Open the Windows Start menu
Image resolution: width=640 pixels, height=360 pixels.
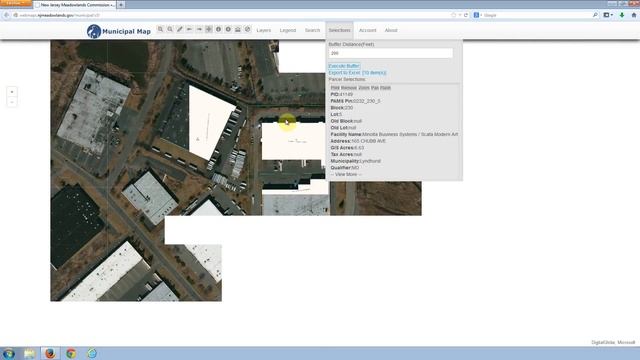click(x=9, y=353)
